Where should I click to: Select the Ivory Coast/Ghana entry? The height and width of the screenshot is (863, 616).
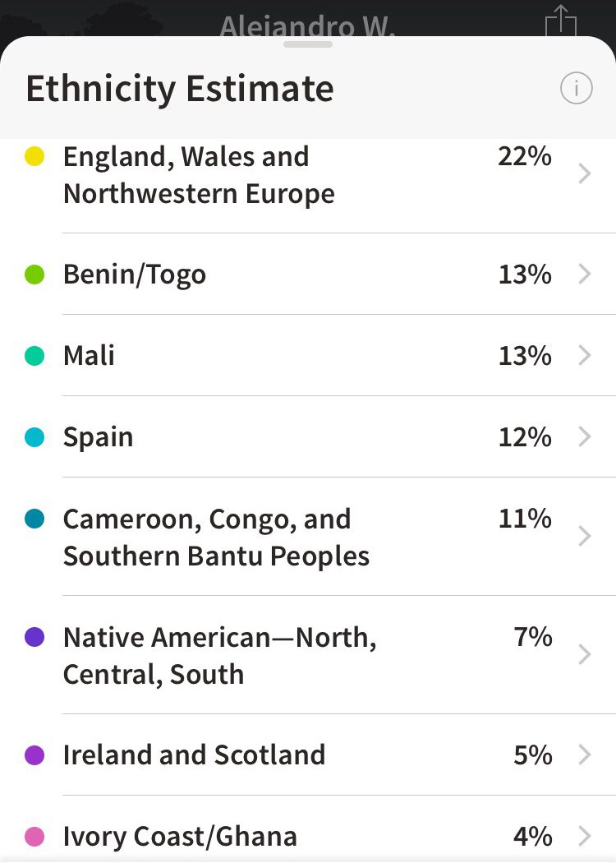(308, 828)
